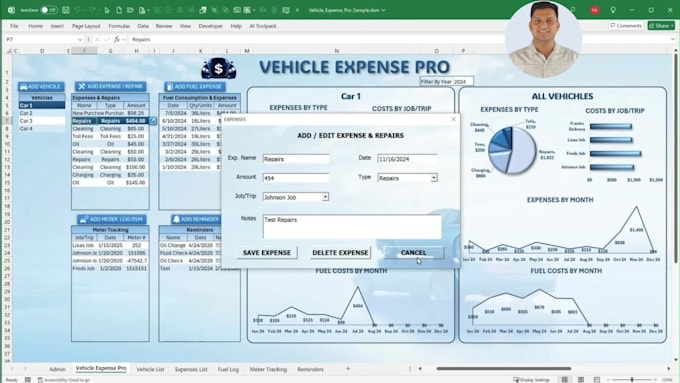Viewport: 680px width, 383px height.
Task: Close the Expenses dialog with X
Action: (454, 119)
